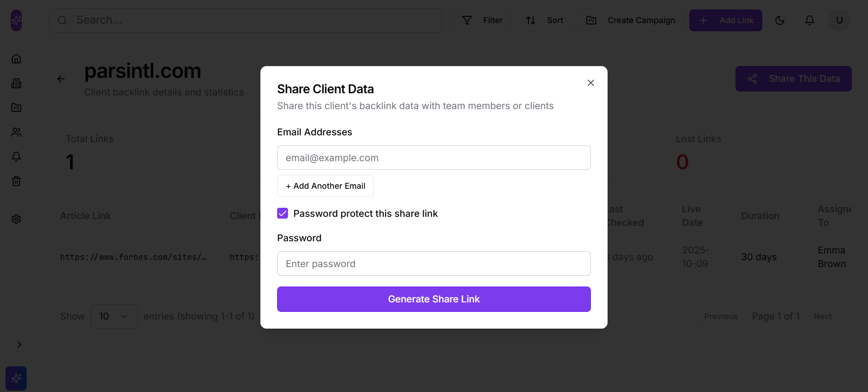Click Generate Share Link
Screen dimensions: 868x392
pos(434,299)
